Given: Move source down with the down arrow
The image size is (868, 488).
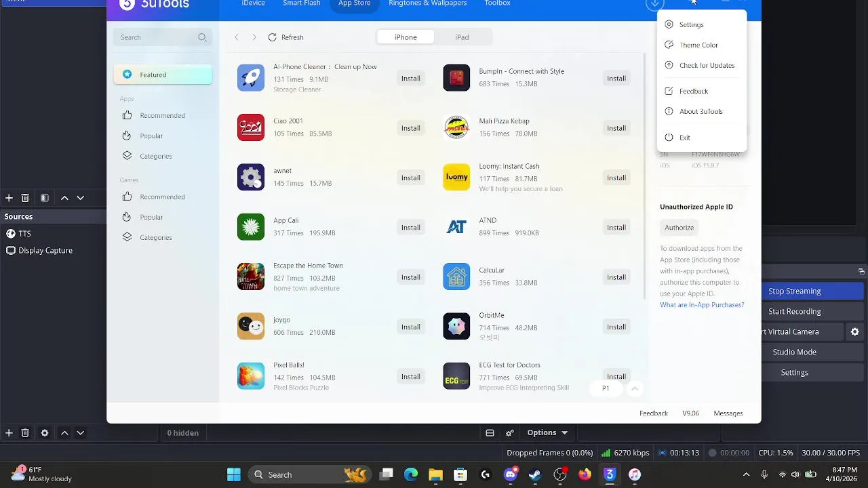Looking at the screenshot, I should (80, 432).
